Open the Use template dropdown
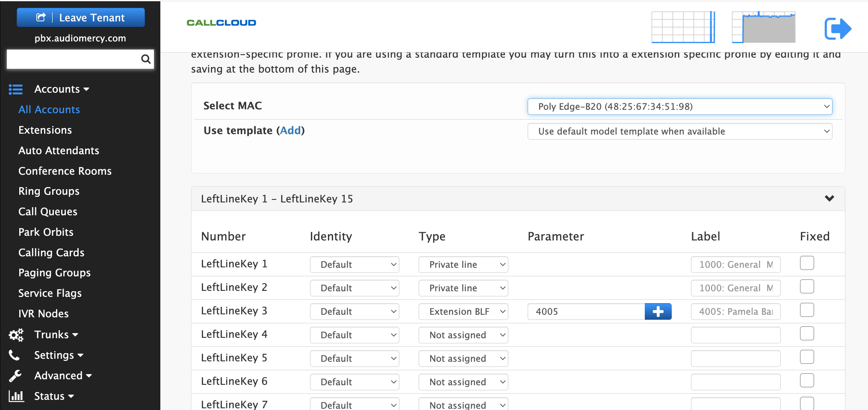The width and height of the screenshot is (868, 410). coord(680,132)
